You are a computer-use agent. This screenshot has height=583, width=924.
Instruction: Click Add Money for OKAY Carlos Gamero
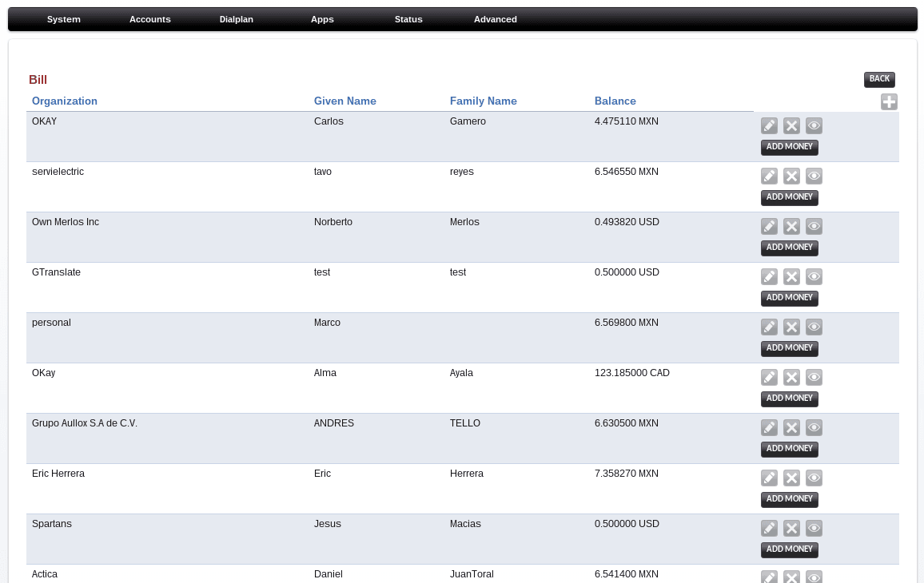tap(789, 147)
